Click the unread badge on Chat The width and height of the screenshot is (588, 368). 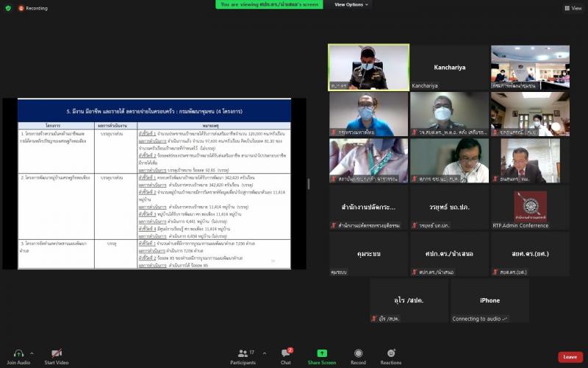(290, 350)
